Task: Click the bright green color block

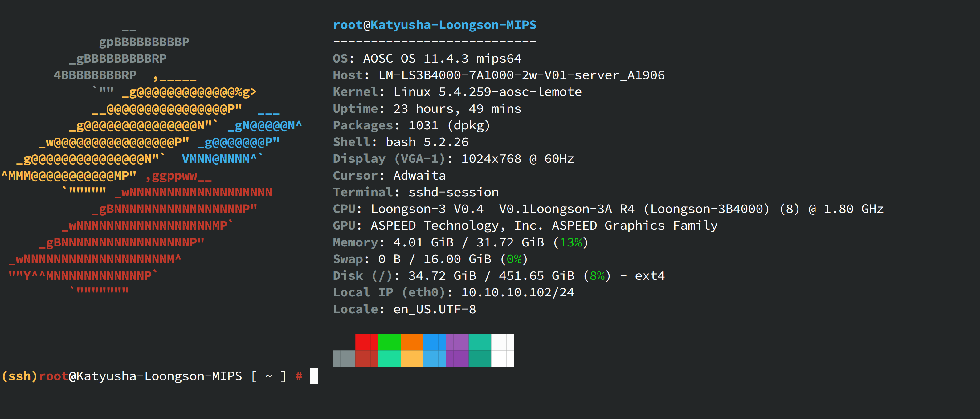Action: pos(389,342)
